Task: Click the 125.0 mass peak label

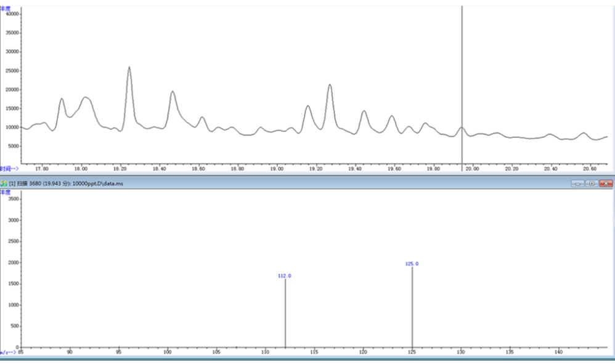Action: click(x=412, y=264)
